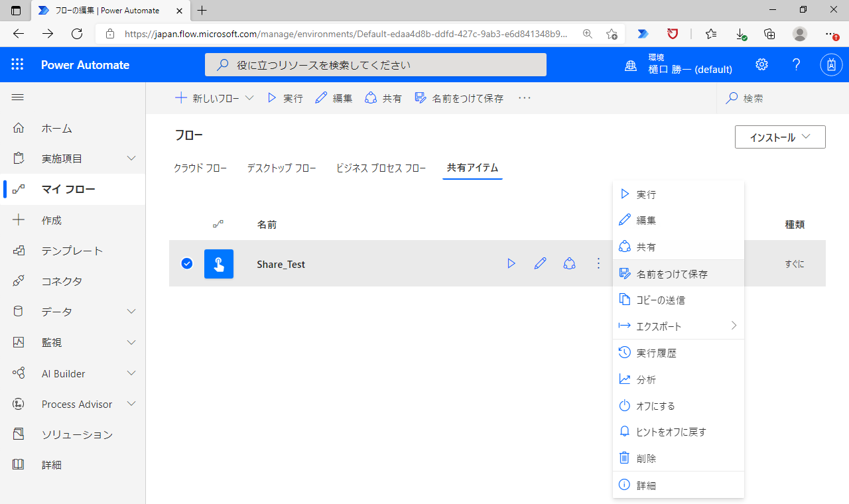
Task: Switch to the デスクトップ フロー tab
Action: coord(281,168)
